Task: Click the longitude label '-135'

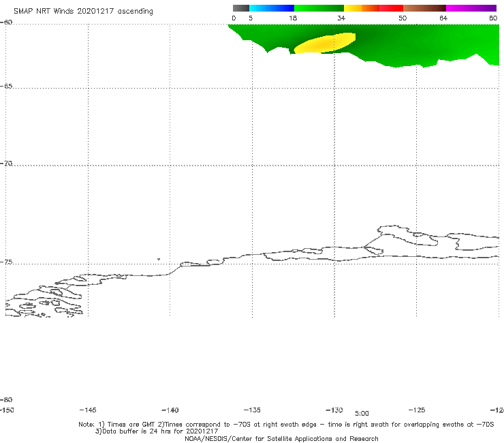Action: (252, 410)
